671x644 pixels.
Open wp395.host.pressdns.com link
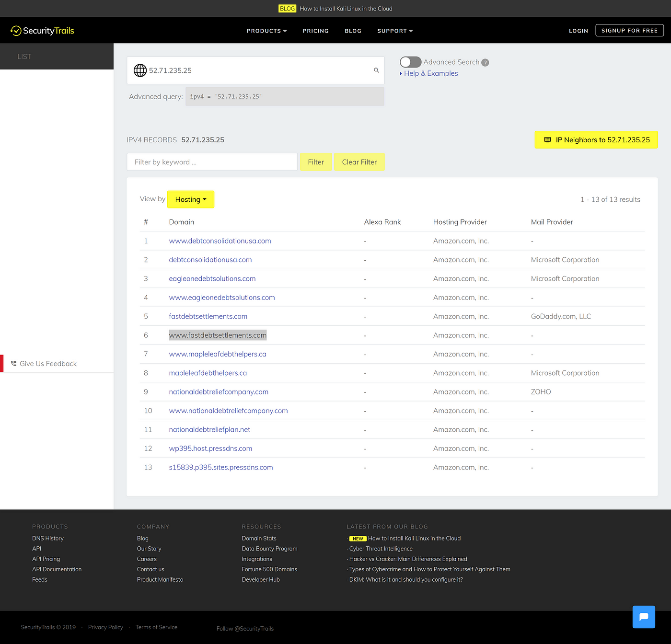coord(210,448)
